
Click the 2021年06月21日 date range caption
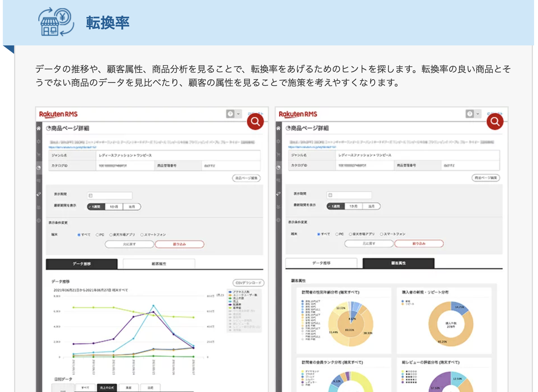[91, 290]
